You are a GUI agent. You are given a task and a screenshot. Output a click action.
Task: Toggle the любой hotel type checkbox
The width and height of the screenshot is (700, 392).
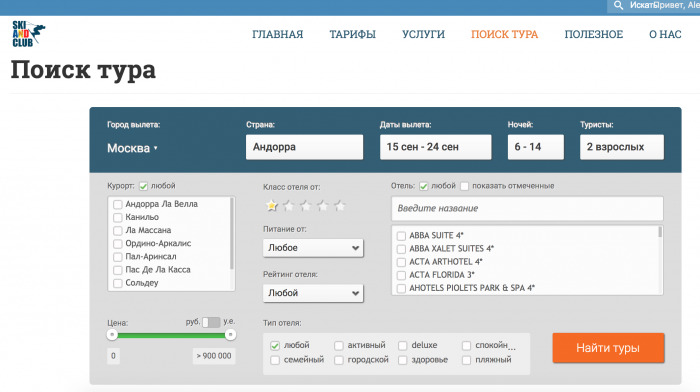275,346
